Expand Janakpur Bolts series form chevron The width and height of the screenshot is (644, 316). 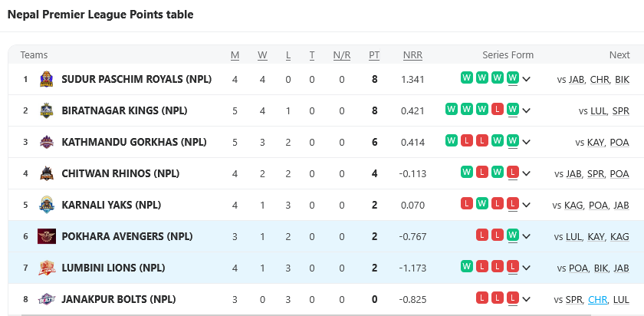(527, 300)
